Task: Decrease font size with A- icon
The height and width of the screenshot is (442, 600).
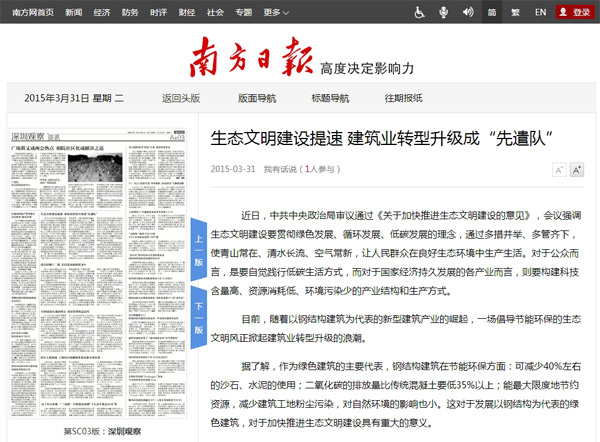Action: coord(559,170)
